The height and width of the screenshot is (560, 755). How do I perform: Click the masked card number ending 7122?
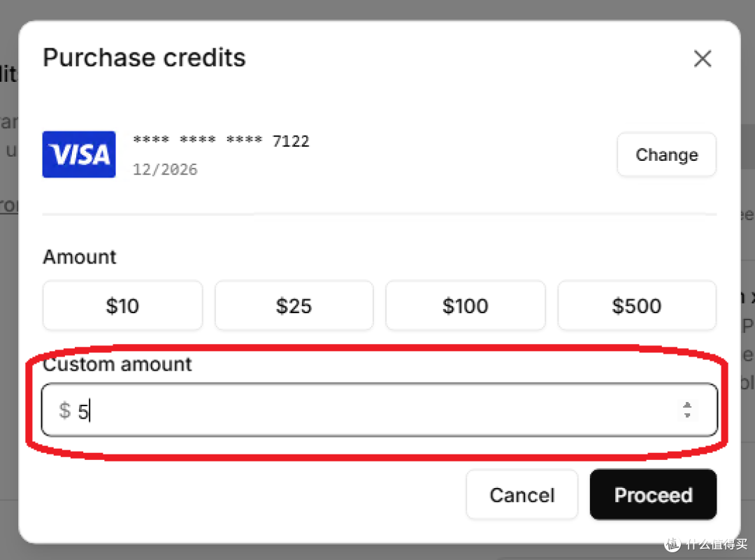pos(221,141)
